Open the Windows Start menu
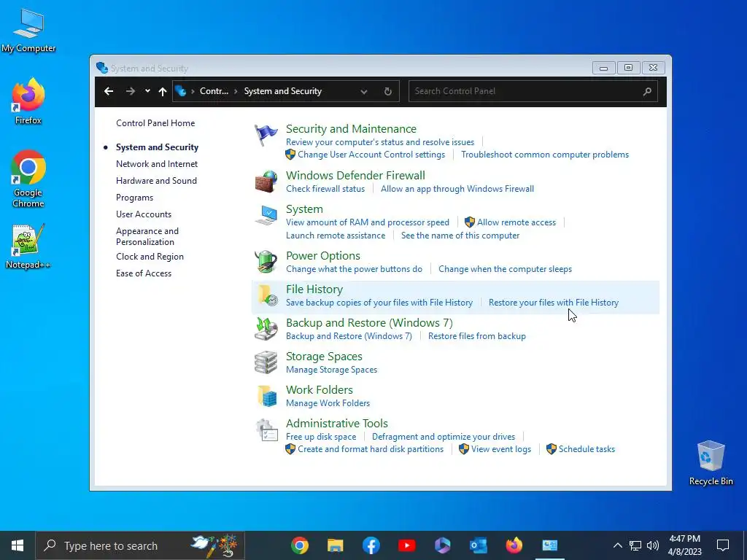747x560 pixels. point(18,545)
